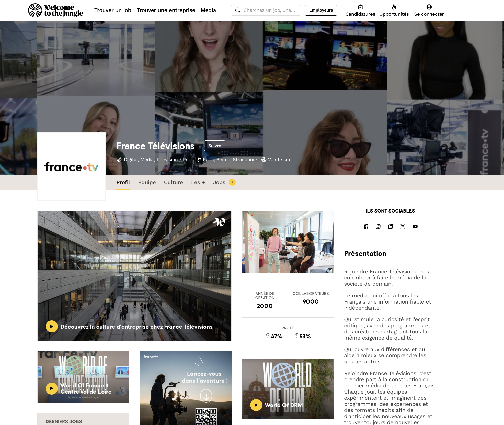Click the Présentation heading

365,254
